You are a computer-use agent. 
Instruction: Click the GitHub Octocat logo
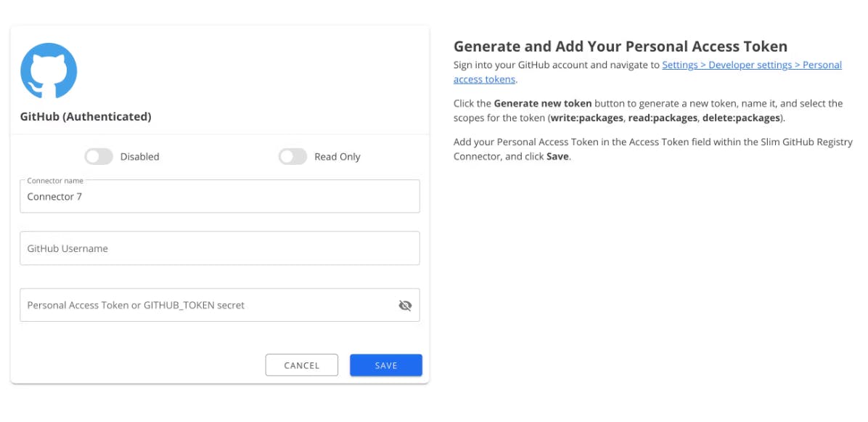click(49, 71)
